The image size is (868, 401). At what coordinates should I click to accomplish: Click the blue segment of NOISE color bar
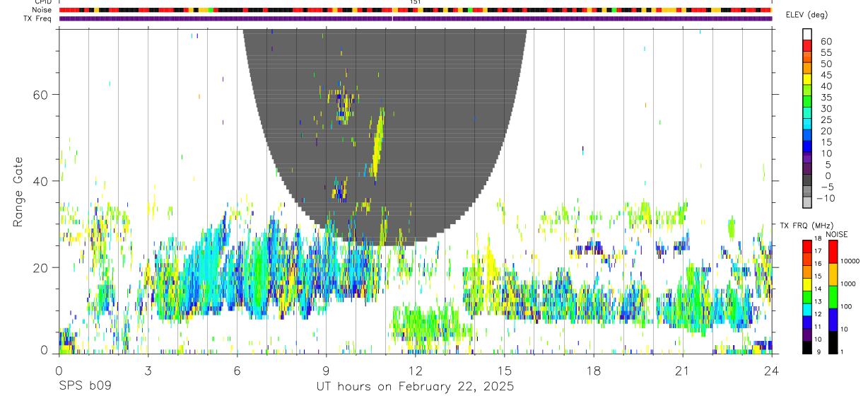pyautogui.click(x=833, y=320)
